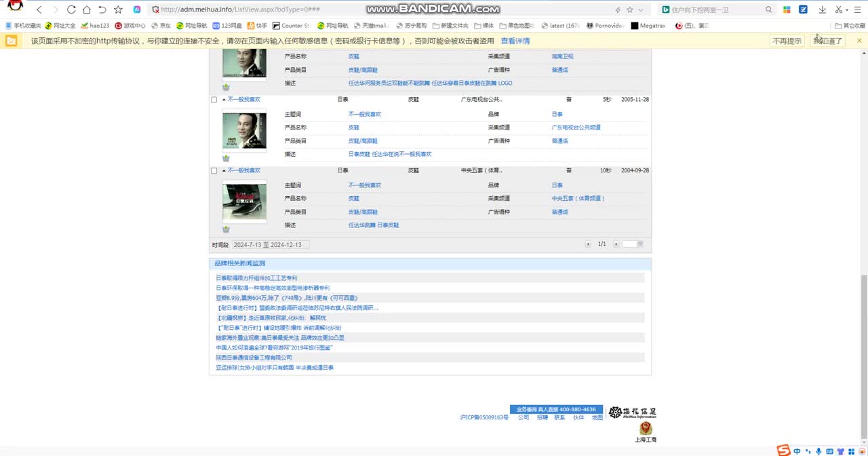Click the shirt skin icon in IME bar
Screen dimensions: 868x456
(840, 451)
